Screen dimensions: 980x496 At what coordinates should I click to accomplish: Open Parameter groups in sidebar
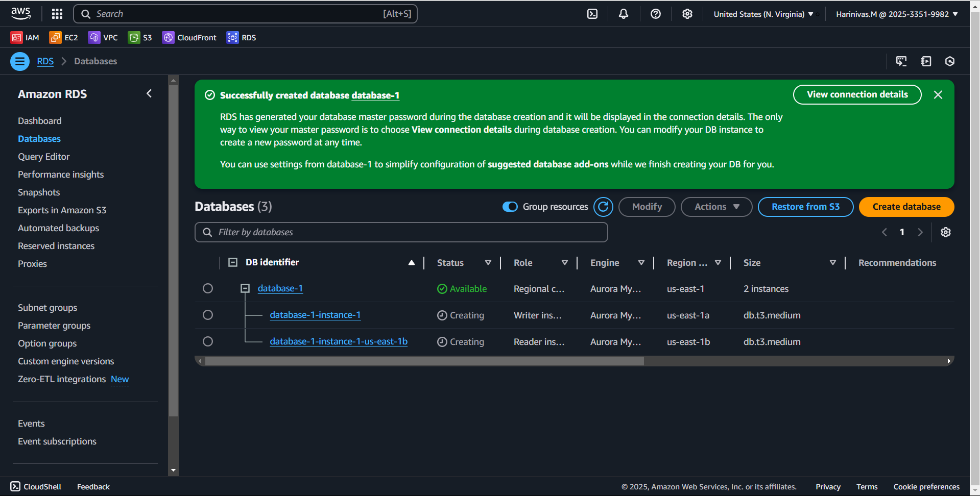(54, 326)
